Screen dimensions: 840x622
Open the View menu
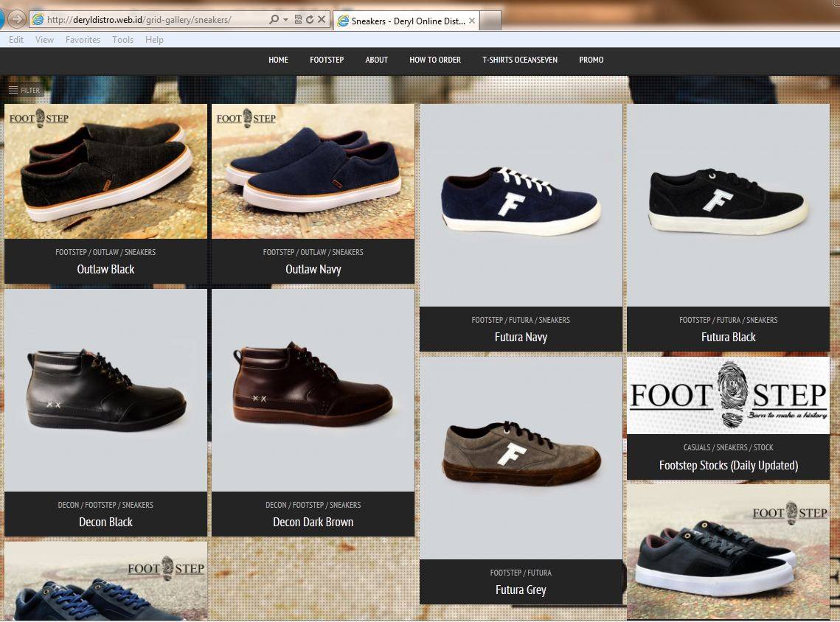pos(44,40)
